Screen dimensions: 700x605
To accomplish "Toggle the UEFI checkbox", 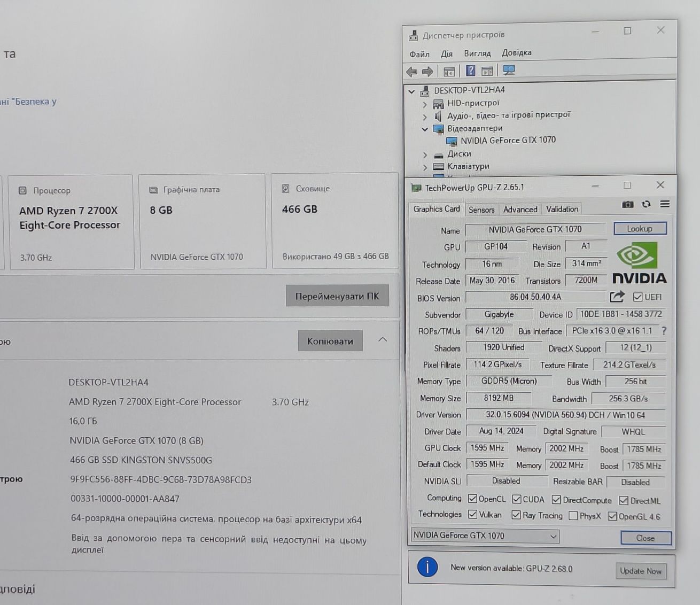I will pos(637,297).
